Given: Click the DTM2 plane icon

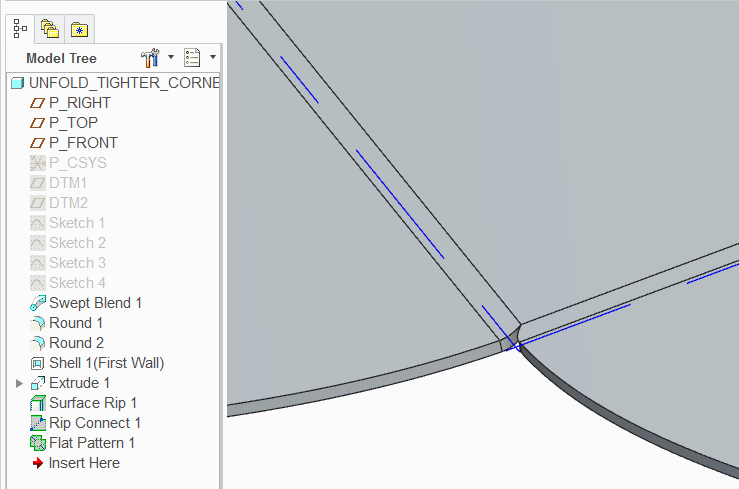Looking at the screenshot, I should (38, 203).
